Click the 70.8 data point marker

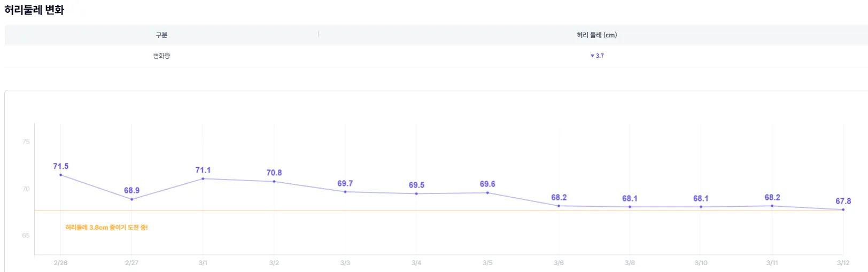click(x=274, y=182)
